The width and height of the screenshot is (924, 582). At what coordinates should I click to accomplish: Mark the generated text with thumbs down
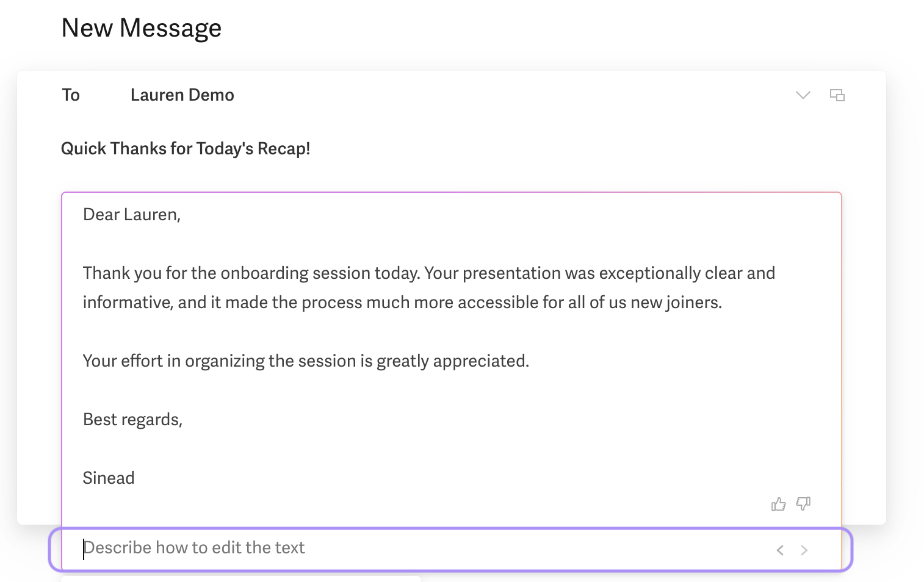click(x=803, y=504)
